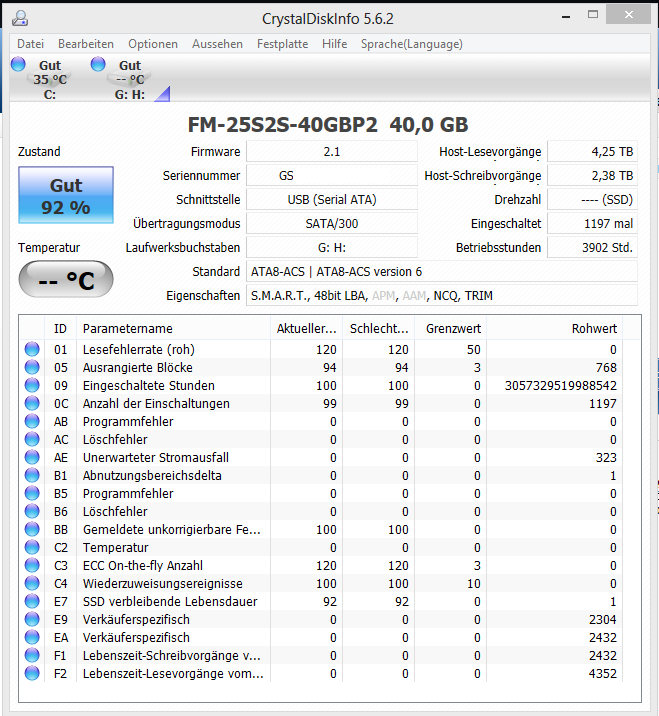Image resolution: width=659 pixels, height=716 pixels.
Task: Click the Schnittstelle field USB (Serial ATA)
Action: [x=332, y=200]
